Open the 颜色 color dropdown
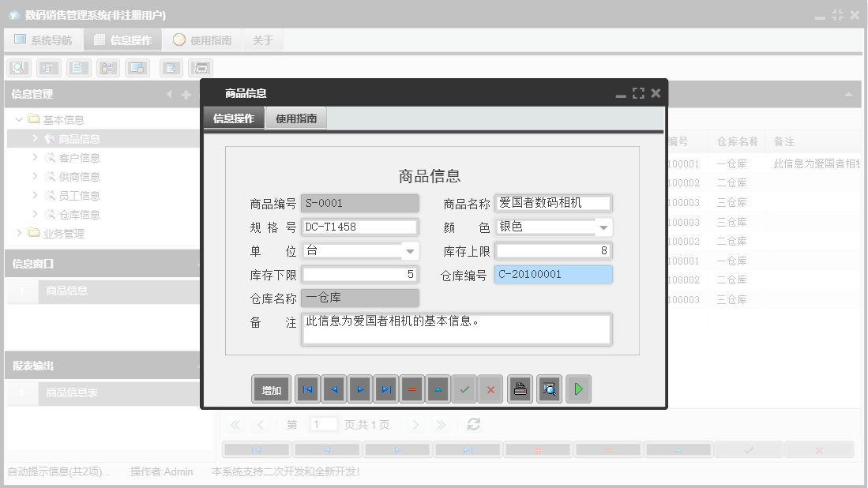The height and width of the screenshot is (488, 868). point(603,227)
